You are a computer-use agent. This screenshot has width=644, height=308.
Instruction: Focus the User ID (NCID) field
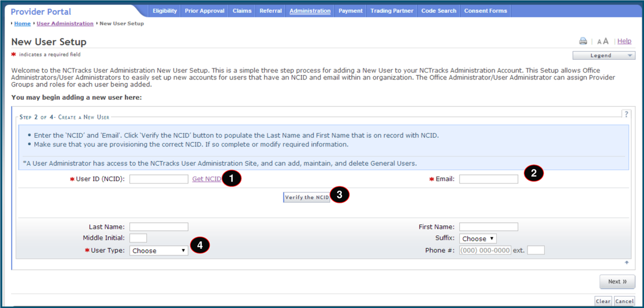pyautogui.click(x=159, y=179)
